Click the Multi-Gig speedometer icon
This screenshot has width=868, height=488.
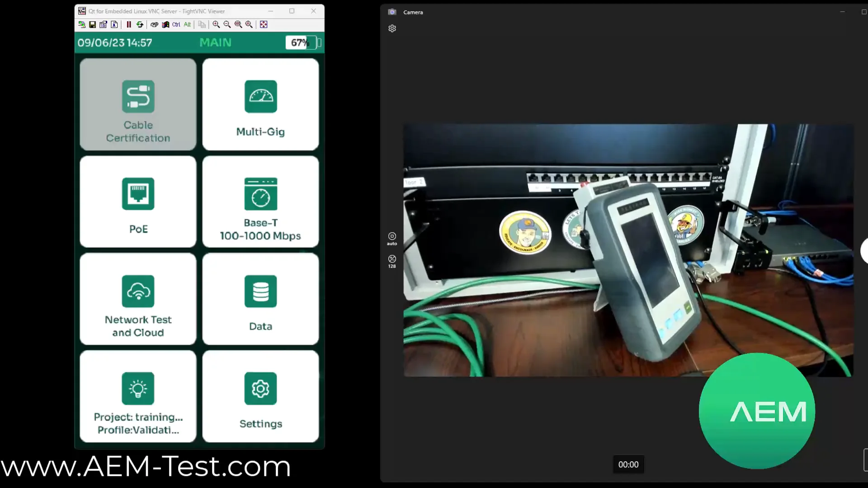pos(260,96)
